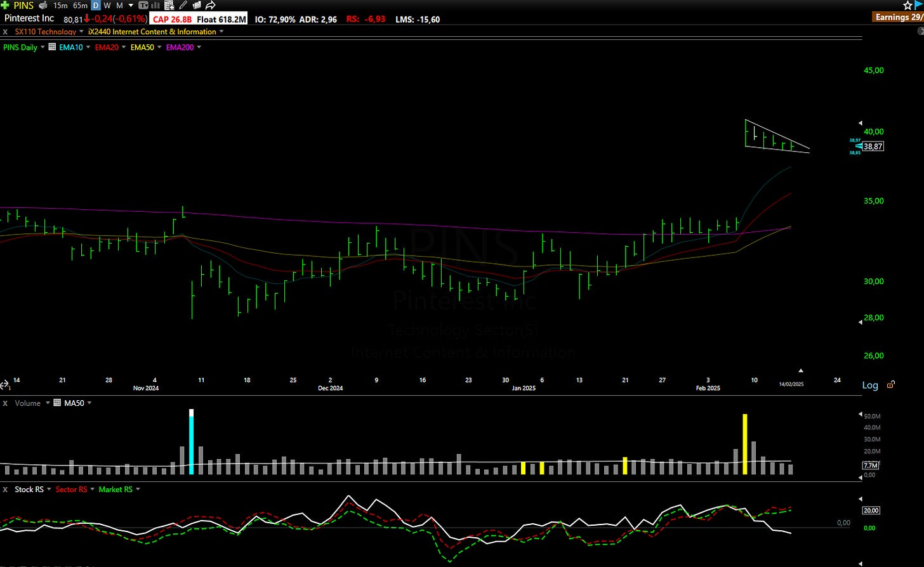Screen dimensions: 924x567
Task: Toggle Log scale
Action: click(870, 385)
